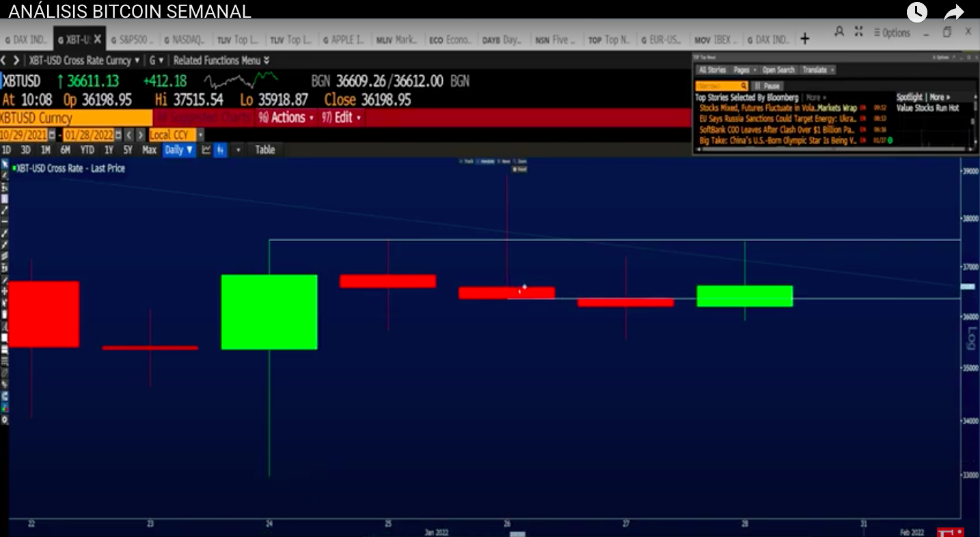980x537 pixels.
Task: Switch to the S&P500 tab
Action: 133,40
